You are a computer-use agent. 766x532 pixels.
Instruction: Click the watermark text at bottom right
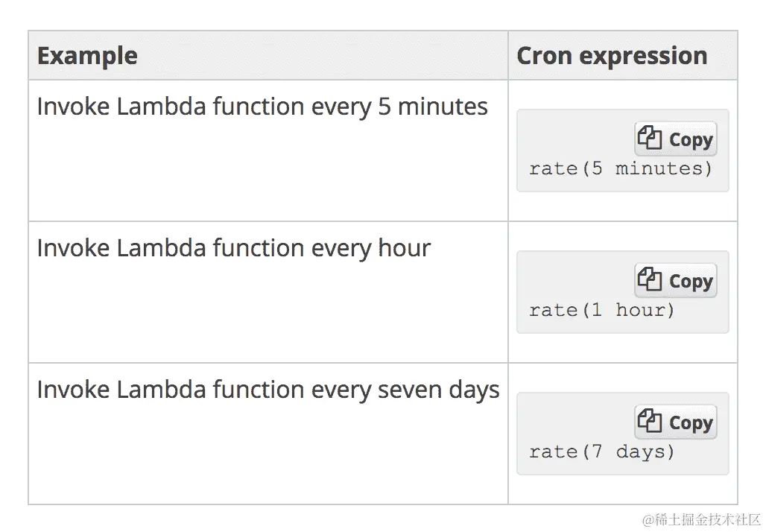coord(691,519)
